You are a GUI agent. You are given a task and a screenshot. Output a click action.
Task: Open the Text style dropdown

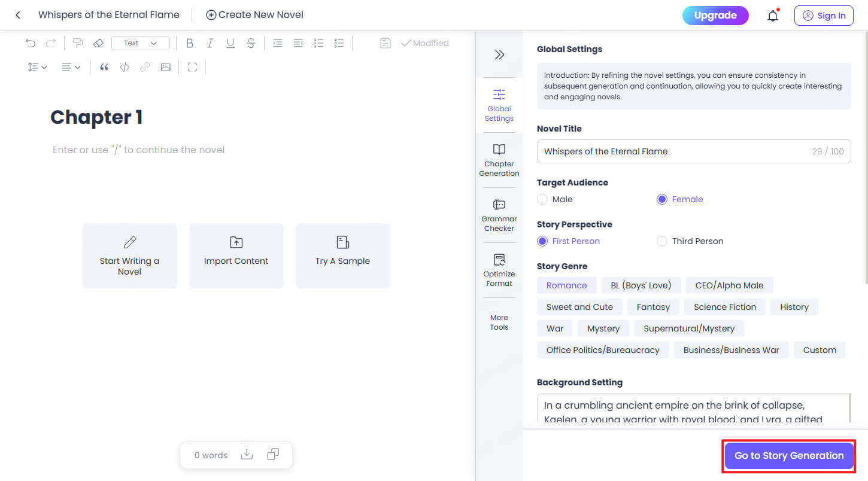[141, 43]
